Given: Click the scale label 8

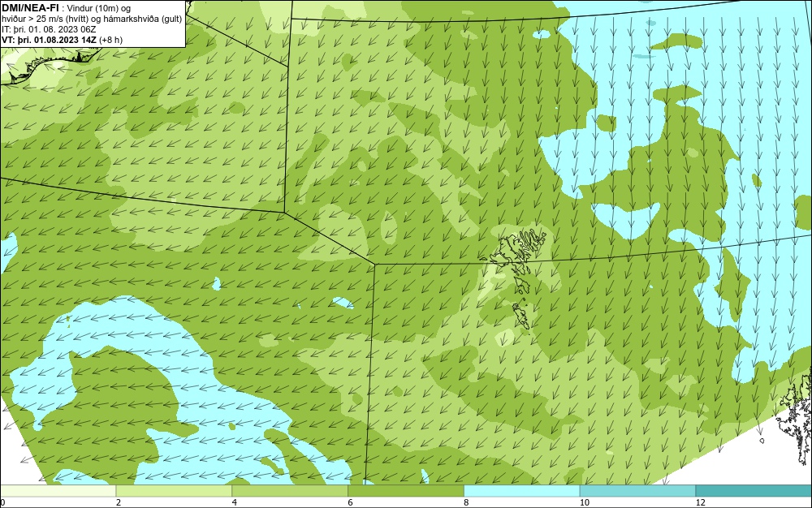Looking at the screenshot, I should point(467,502).
